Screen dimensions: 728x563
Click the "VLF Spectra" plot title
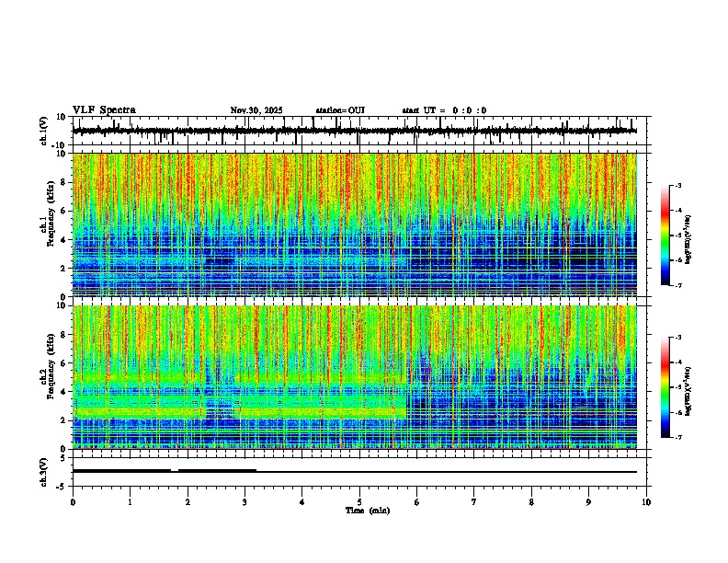104,110
